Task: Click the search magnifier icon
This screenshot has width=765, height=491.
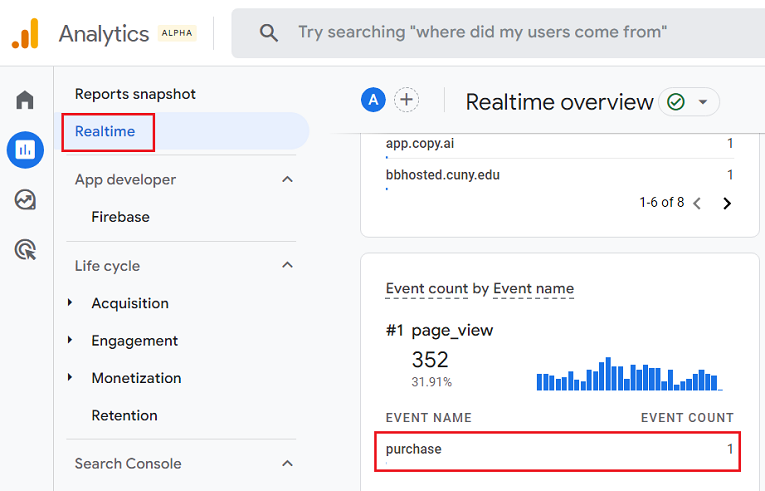Action: click(x=268, y=33)
